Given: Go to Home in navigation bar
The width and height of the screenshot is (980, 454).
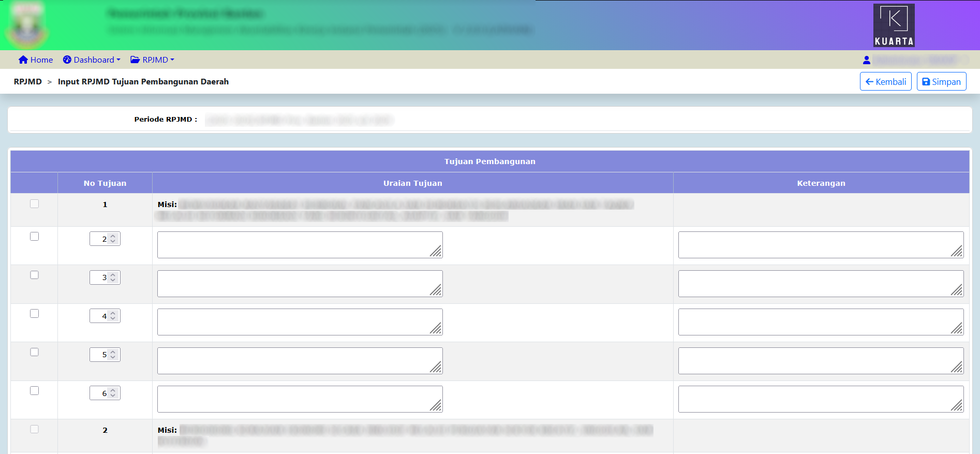Looking at the screenshot, I should (x=36, y=60).
